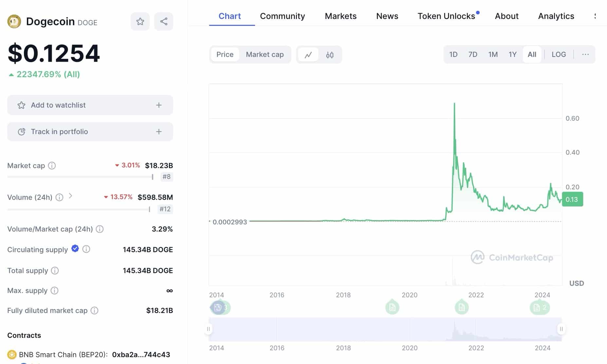Image resolution: width=607 pixels, height=364 pixels.
Task: Click the Market cap rank progress bar
Action: click(x=80, y=177)
